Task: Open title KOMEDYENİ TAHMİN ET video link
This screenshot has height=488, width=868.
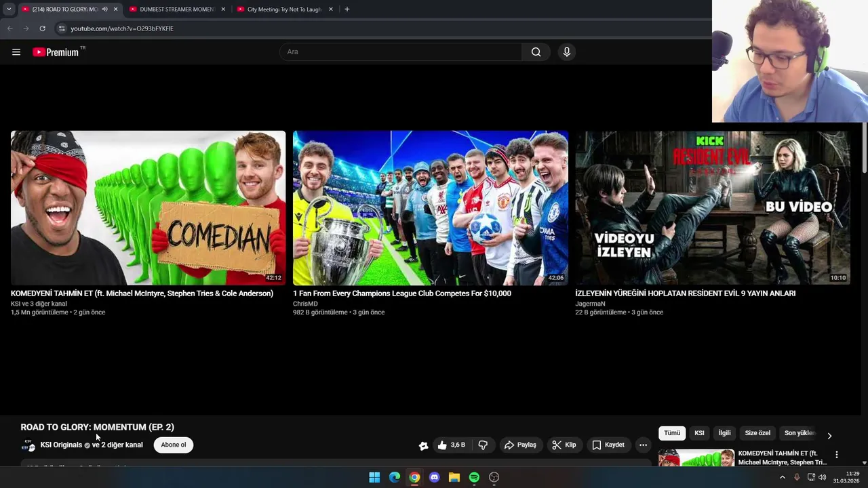Action: 142,293
